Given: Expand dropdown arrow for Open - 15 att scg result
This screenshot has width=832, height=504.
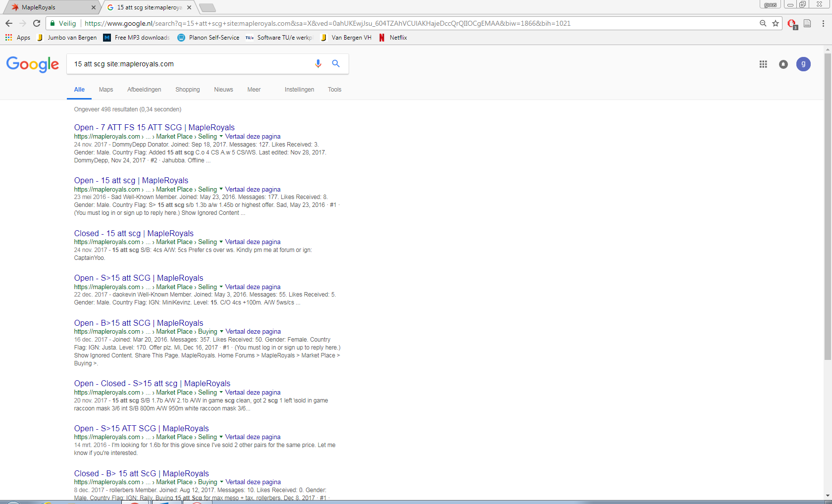Looking at the screenshot, I should [x=221, y=189].
